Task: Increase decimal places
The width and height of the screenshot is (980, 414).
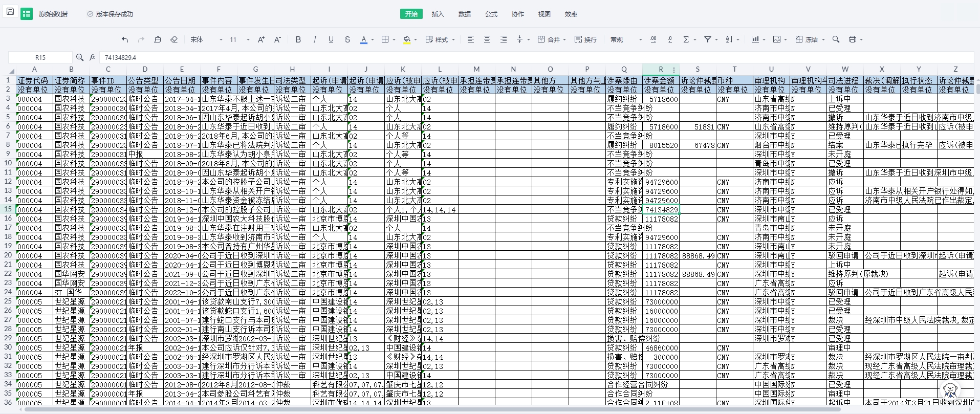Action: tap(654, 39)
